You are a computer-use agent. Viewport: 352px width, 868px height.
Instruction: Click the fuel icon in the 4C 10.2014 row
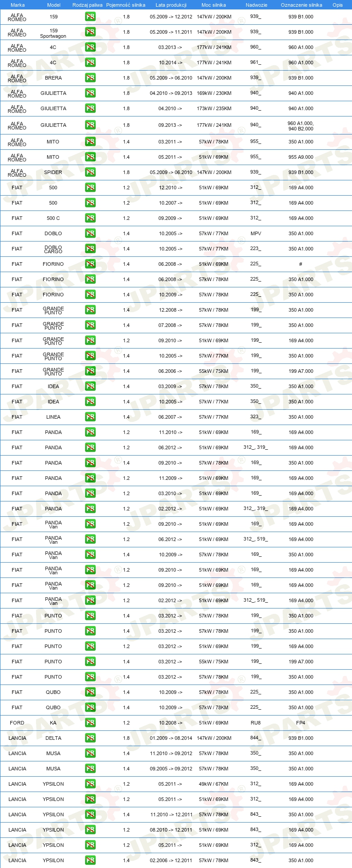click(x=90, y=63)
